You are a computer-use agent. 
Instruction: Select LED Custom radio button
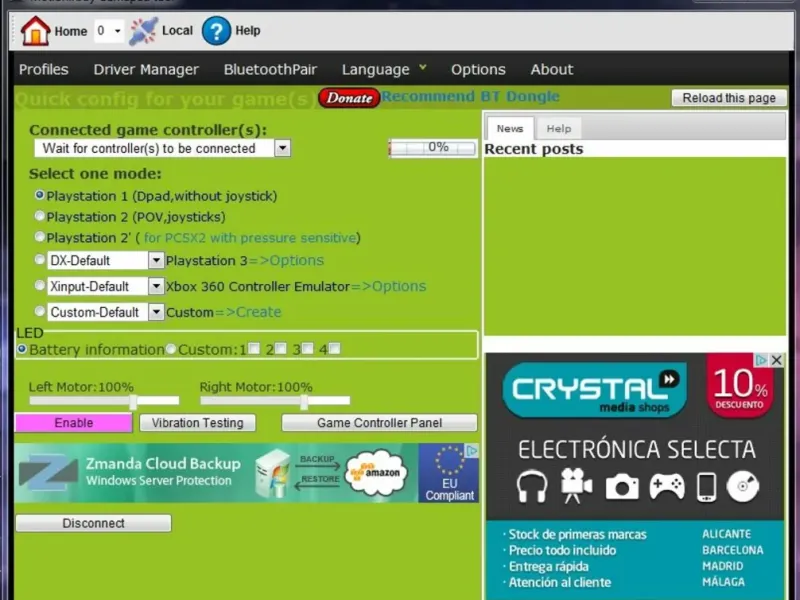(171, 349)
